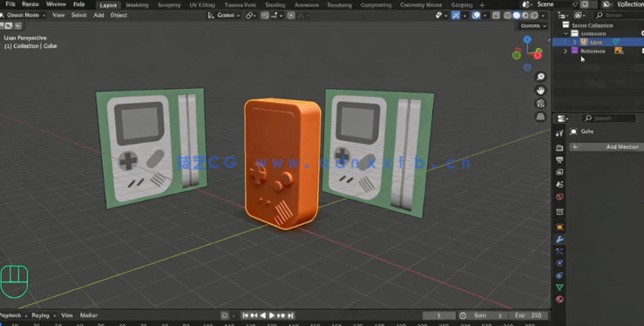This screenshot has height=326, width=644.
Task: Collapse the Collection in outliner
Action: (x=566, y=34)
